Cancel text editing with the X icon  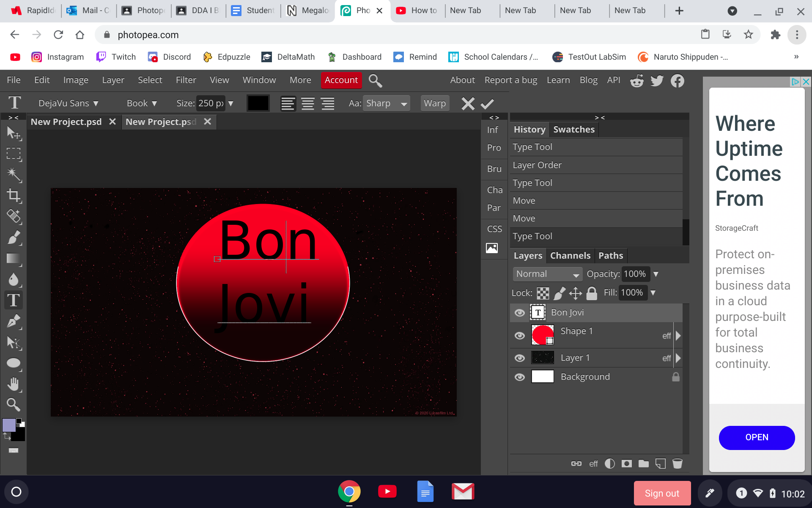tap(468, 104)
